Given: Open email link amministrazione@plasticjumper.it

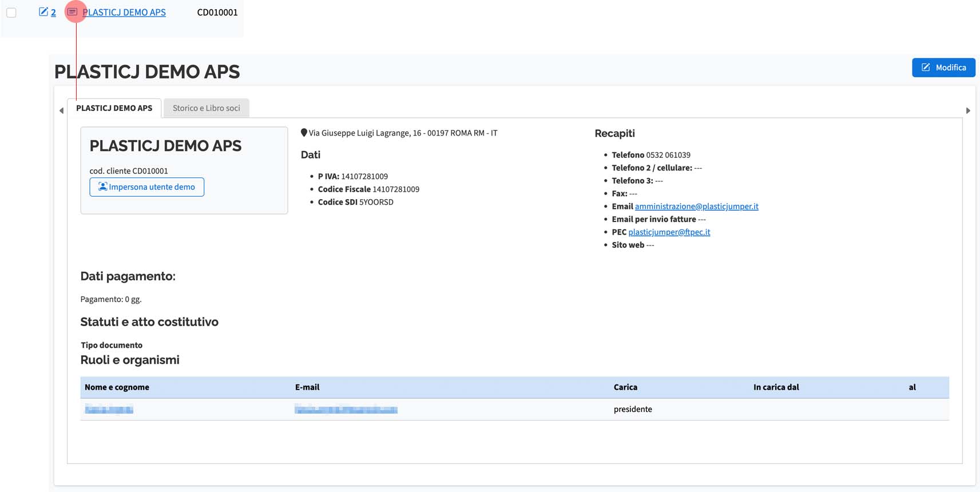Looking at the screenshot, I should click(x=696, y=207).
